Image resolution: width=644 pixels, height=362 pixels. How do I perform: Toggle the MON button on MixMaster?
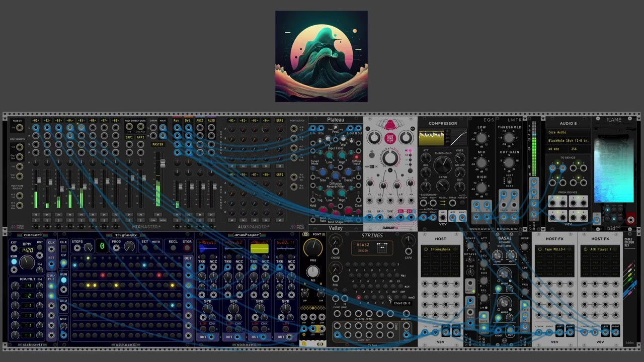pos(163,220)
